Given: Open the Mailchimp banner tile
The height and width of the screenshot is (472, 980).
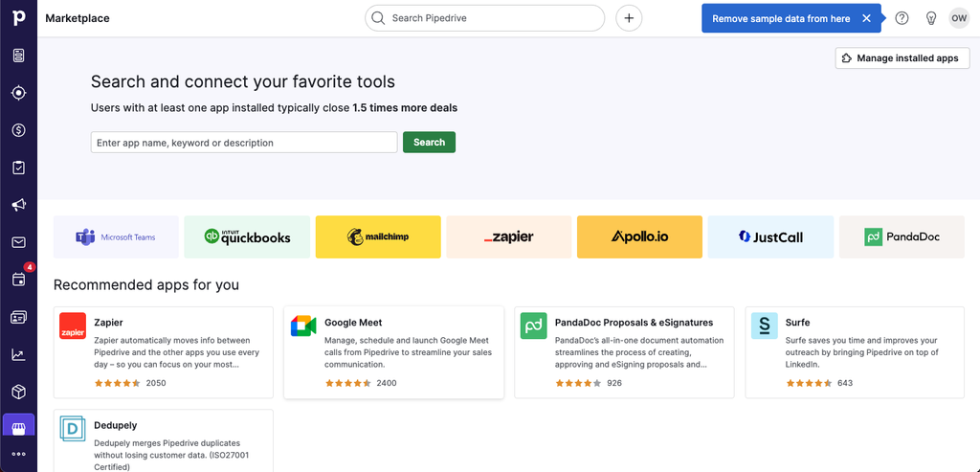Looking at the screenshot, I should 378,236.
